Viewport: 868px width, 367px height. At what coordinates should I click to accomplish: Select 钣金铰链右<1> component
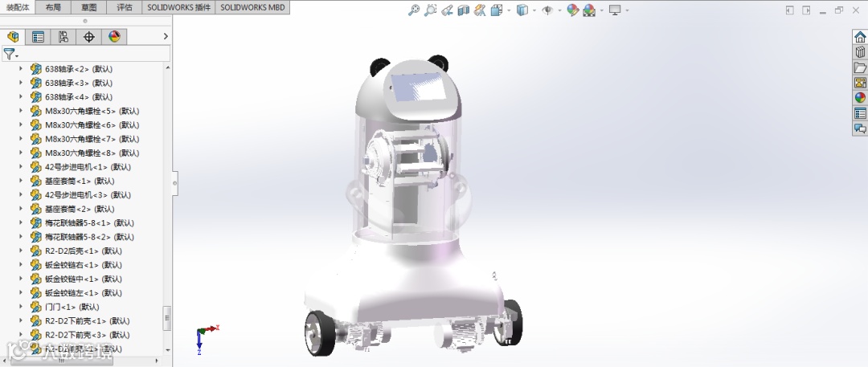click(x=84, y=264)
